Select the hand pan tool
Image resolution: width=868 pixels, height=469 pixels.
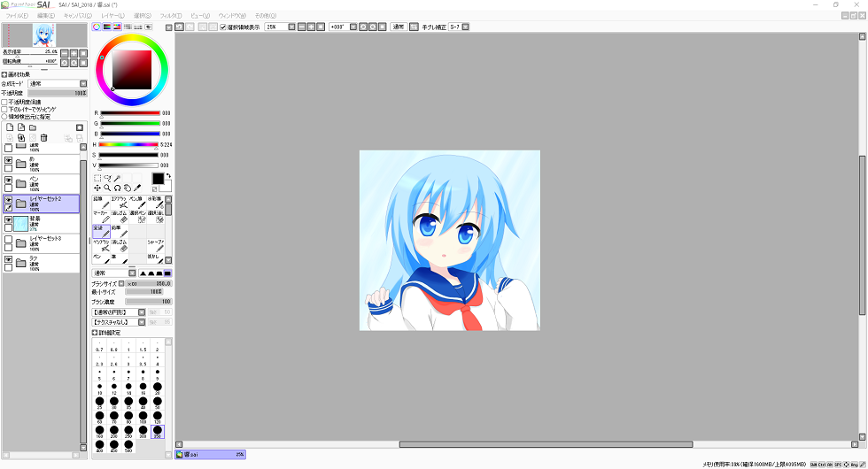[x=128, y=188]
